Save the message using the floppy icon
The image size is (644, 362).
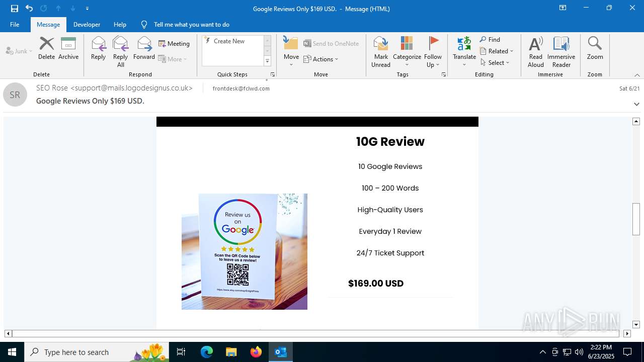tap(15, 9)
